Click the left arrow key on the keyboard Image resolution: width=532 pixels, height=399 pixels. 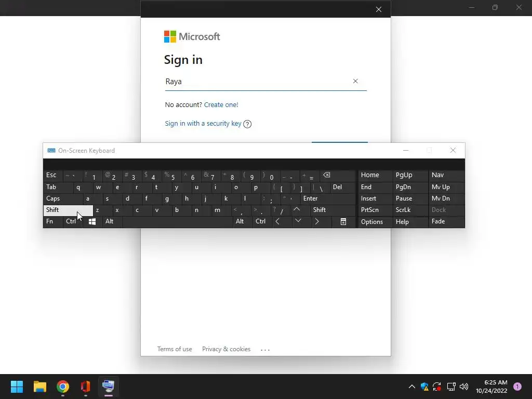[277, 221]
